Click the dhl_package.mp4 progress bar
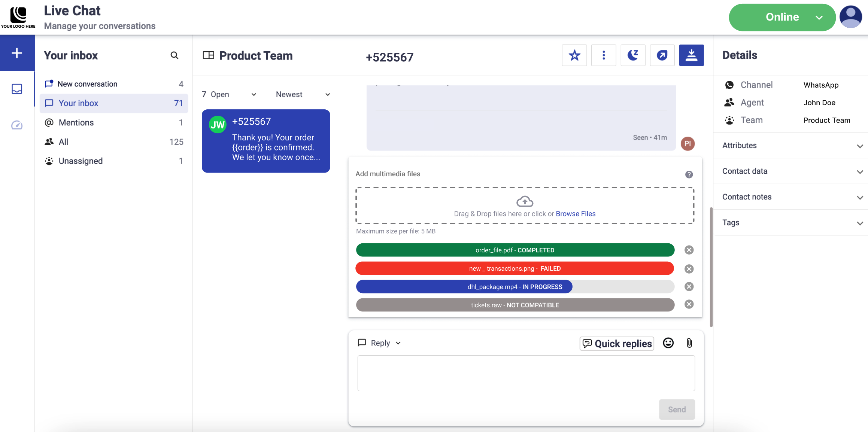This screenshot has height=432, width=868. click(515, 287)
